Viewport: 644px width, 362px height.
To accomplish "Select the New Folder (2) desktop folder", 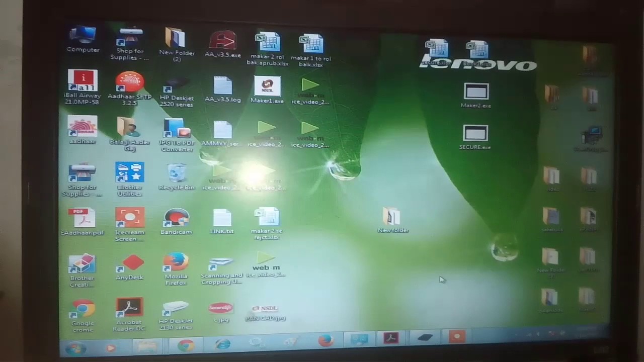I will click(x=177, y=44).
